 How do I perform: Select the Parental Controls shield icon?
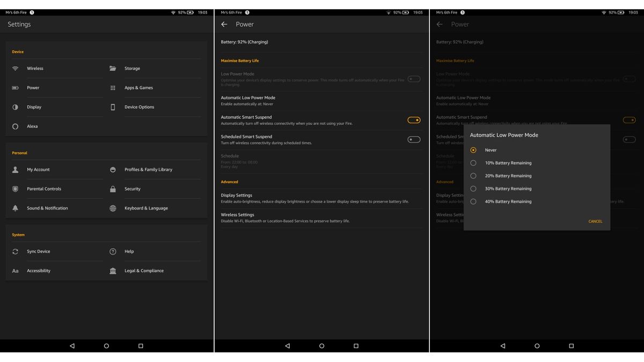(x=14, y=188)
